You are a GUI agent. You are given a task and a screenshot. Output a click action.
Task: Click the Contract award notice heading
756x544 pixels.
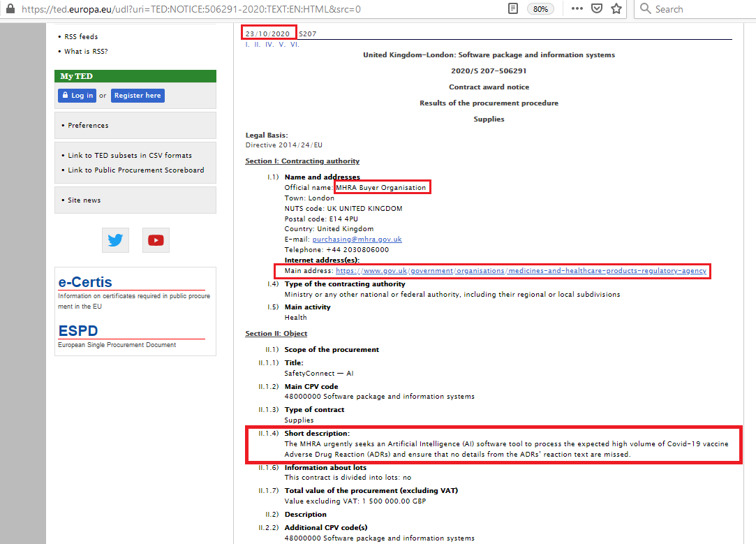click(x=489, y=87)
